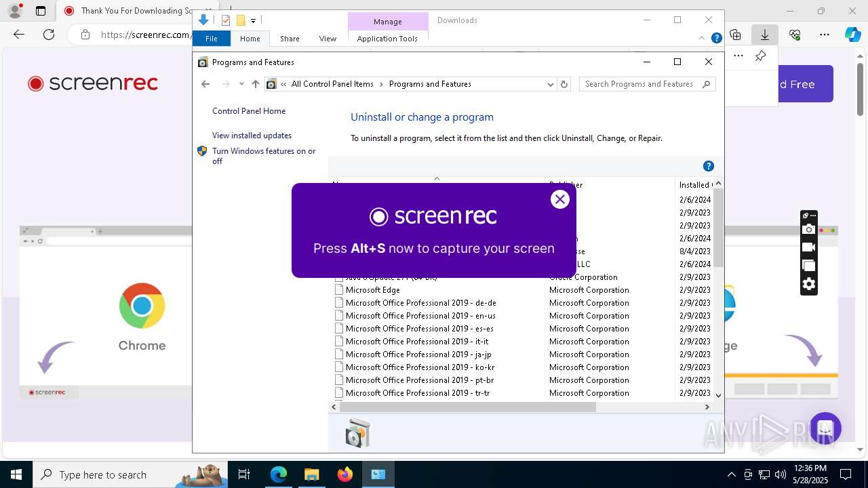Open Windows Start menu
Image resolution: width=868 pixels, height=488 pixels.
click(16, 474)
